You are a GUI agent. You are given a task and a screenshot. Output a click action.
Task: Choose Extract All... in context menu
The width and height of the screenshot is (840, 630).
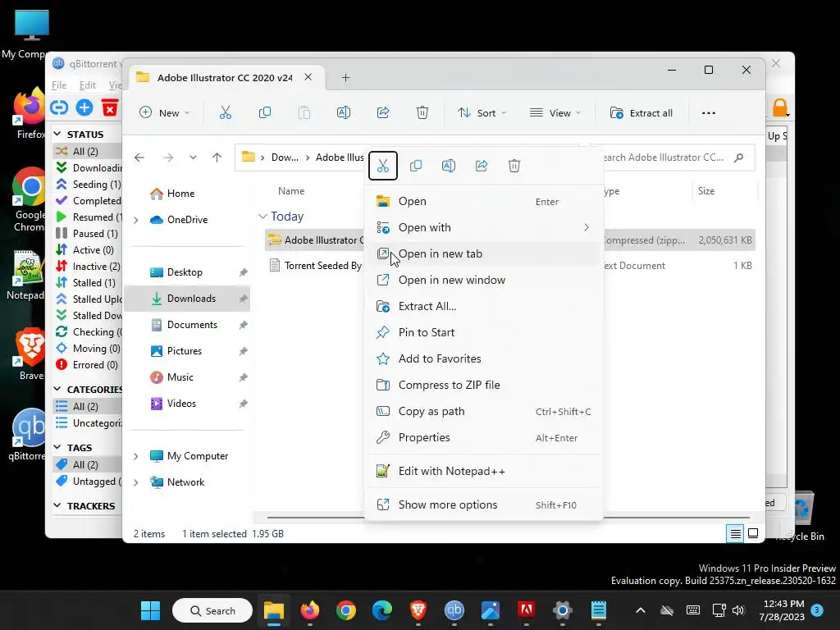[x=484, y=307]
